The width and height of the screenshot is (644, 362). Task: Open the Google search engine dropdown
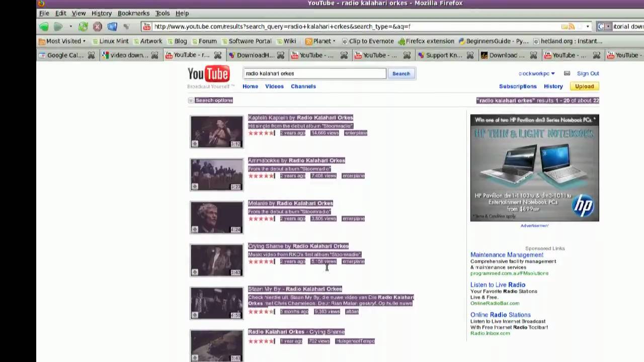tap(604, 27)
